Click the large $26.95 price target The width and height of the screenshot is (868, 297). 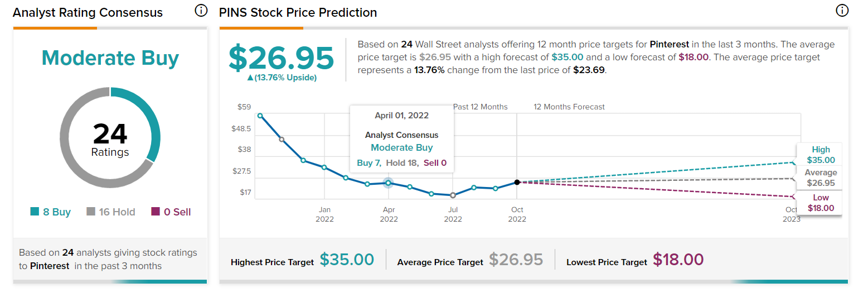[282, 58]
